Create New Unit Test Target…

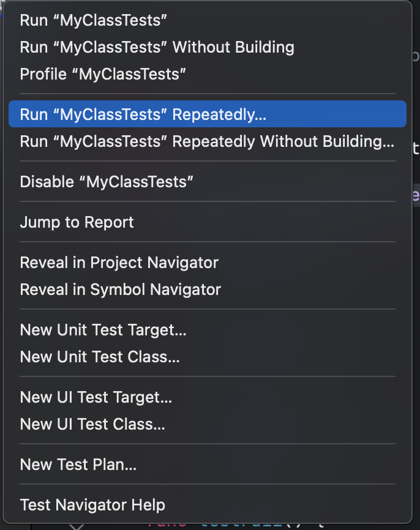(x=103, y=330)
